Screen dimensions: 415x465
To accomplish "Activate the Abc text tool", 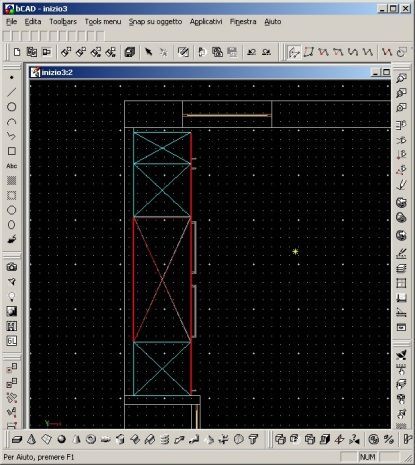I will coord(12,166).
